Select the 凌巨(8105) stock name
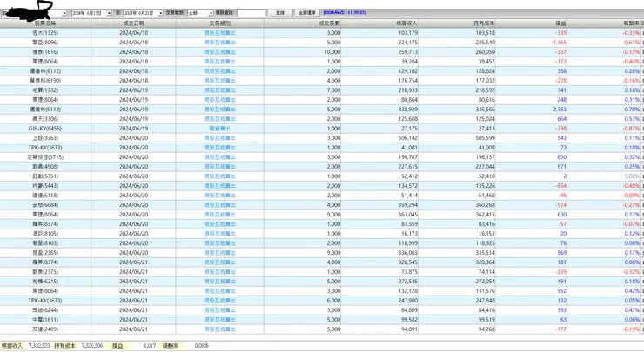 pos(45,234)
